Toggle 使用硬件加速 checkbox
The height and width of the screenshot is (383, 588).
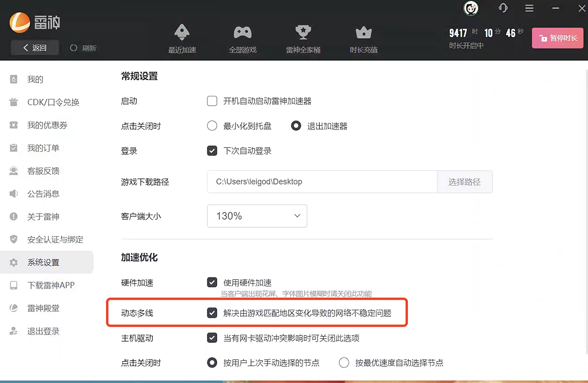pos(212,283)
